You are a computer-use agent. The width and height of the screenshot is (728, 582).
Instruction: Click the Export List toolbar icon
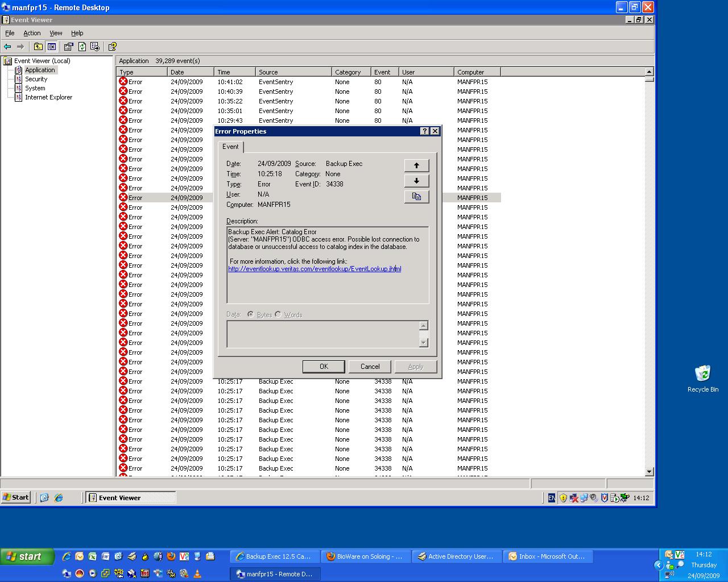coord(95,47)
